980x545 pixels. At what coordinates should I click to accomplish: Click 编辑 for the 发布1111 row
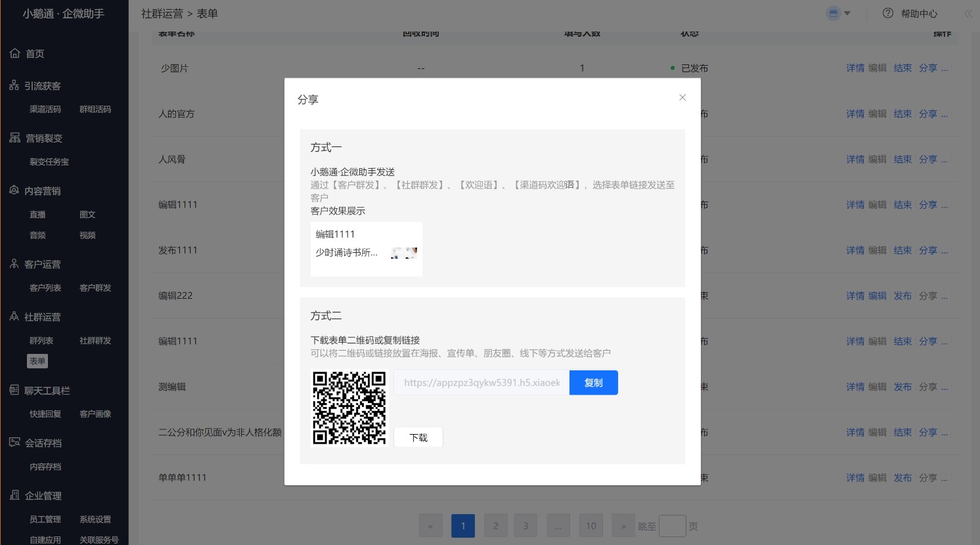[x=878, y=250]
